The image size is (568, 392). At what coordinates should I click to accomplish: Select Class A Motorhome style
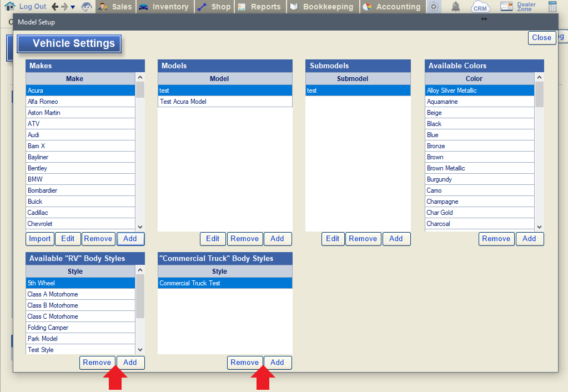pyautogui.click(x=81, y=294)
